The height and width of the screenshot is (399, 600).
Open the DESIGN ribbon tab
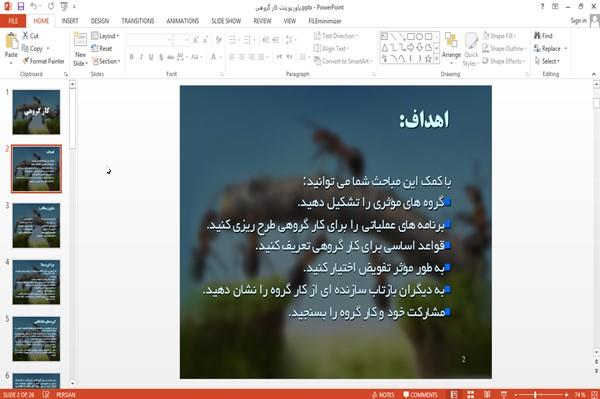[x=99, y=21]
